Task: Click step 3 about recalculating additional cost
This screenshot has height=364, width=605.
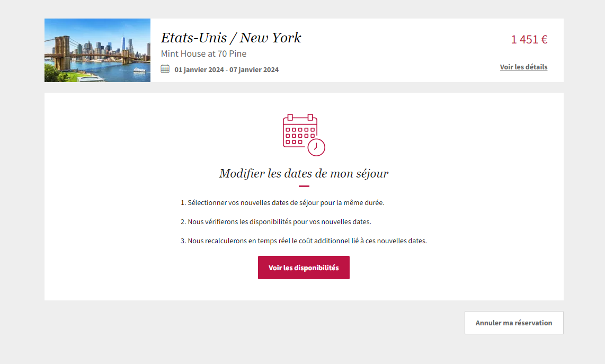Action: (304, 241)
